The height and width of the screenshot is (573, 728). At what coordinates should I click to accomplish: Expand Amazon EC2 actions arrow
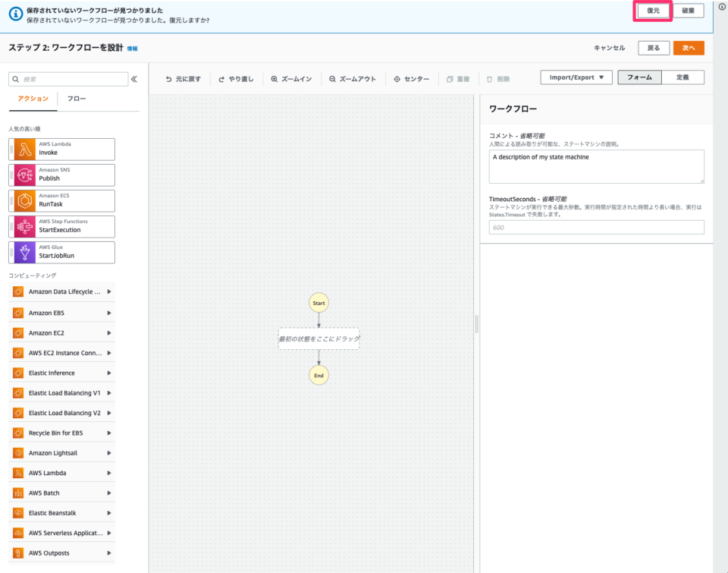click(109, 332)
